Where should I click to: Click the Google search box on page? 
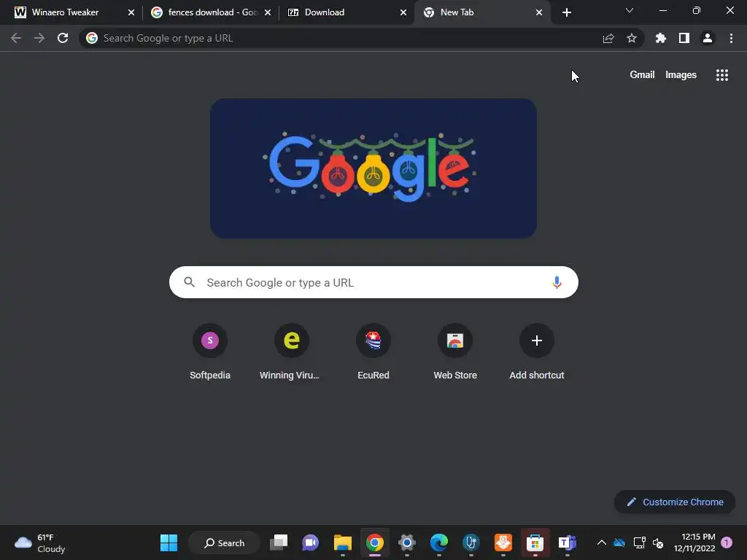click(x=373, y=282)
